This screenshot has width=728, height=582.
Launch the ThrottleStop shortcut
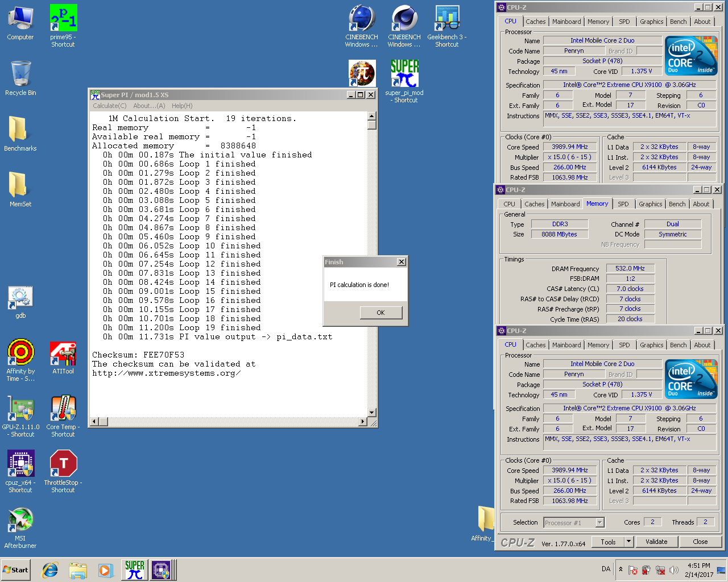(x=63, y=472)
